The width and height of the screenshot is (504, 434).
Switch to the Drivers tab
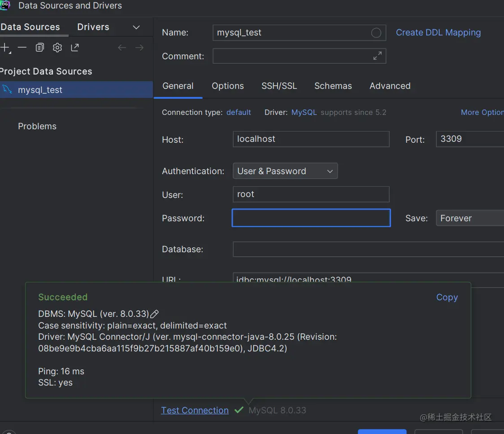click(93, 27)
